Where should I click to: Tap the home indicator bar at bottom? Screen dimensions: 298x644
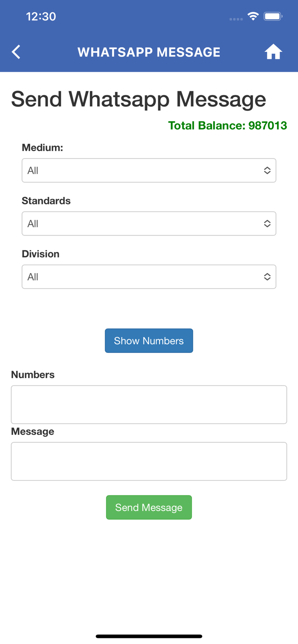coord(149,636)
